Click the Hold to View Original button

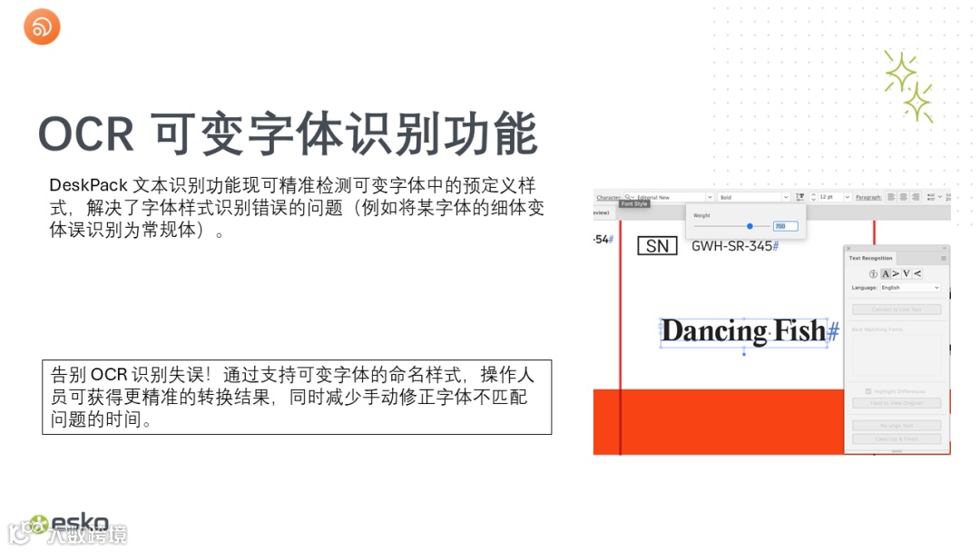point(897,403)
